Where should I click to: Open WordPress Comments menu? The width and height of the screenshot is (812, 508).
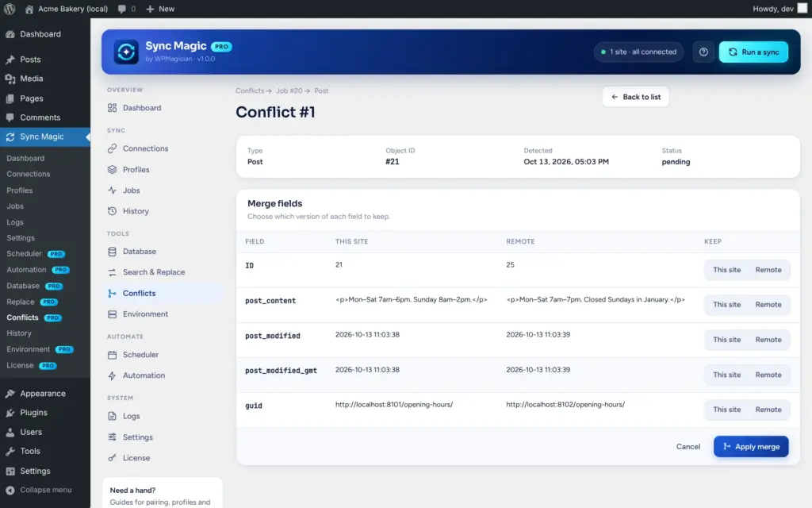(45, 117)
